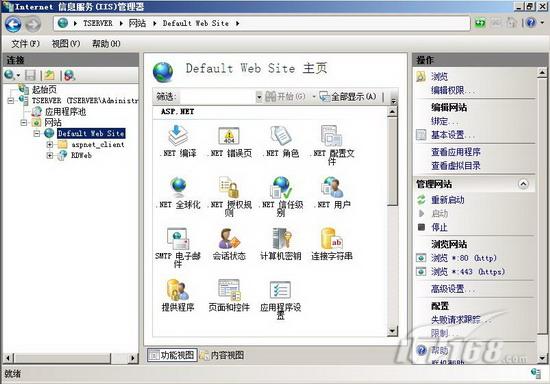Click the 失败请求跟踪... link
This screenshot has width=550, height=384.
(x=460, y=319)
